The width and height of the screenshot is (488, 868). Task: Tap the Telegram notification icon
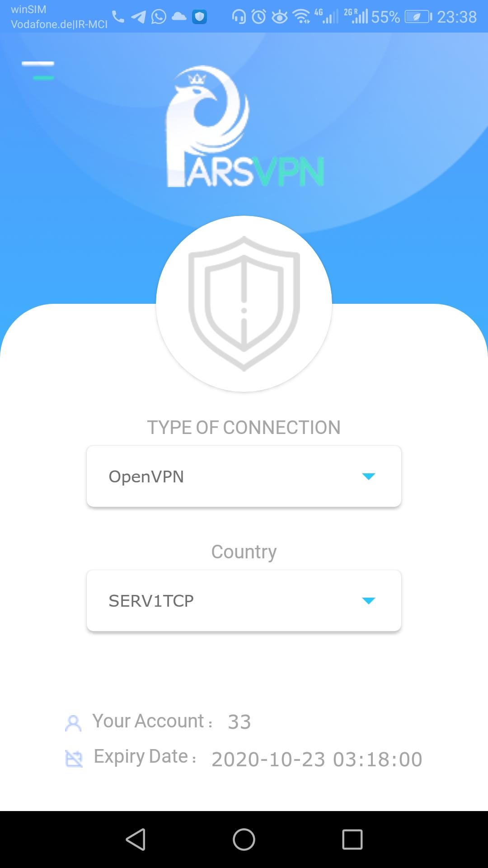click(138, 17)
